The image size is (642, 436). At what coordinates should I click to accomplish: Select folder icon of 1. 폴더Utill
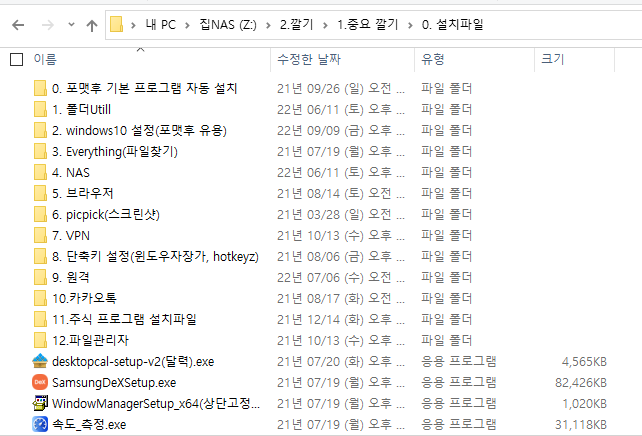coord(40,109)
